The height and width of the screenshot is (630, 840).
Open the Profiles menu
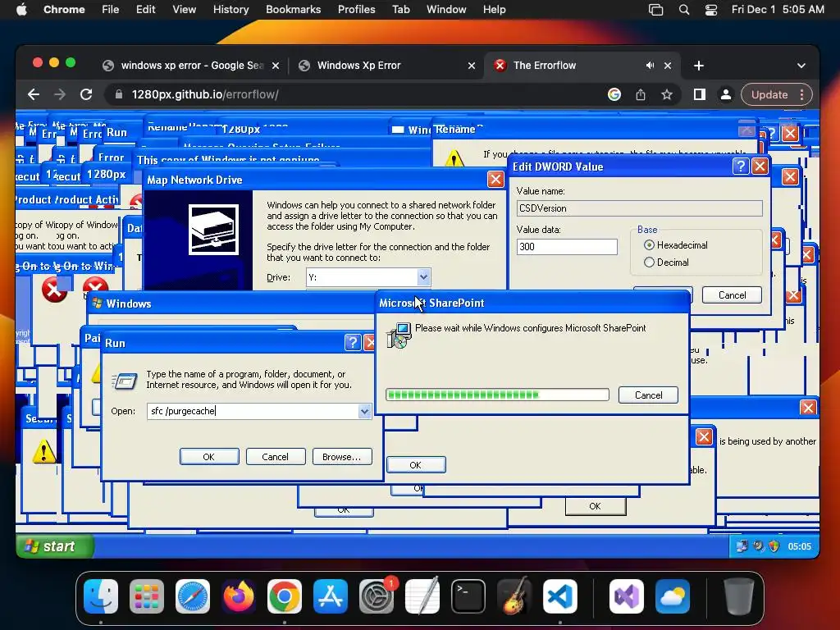pyautogui.click(x=356, y=10)
